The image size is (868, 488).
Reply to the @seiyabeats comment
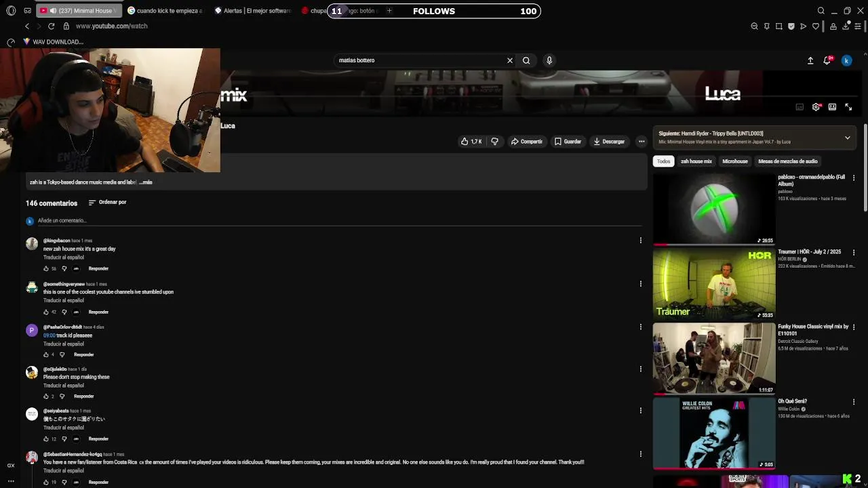[98, 439]
